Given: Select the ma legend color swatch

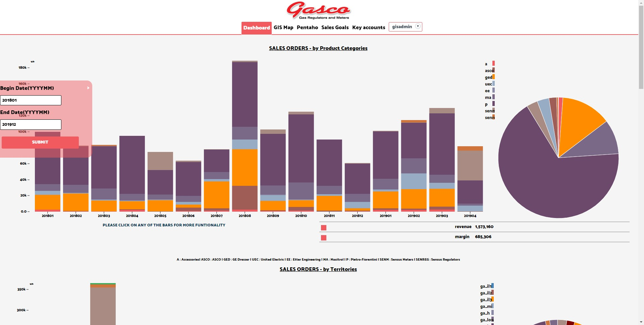Looking at the screenshot, I should click(493, 97).
